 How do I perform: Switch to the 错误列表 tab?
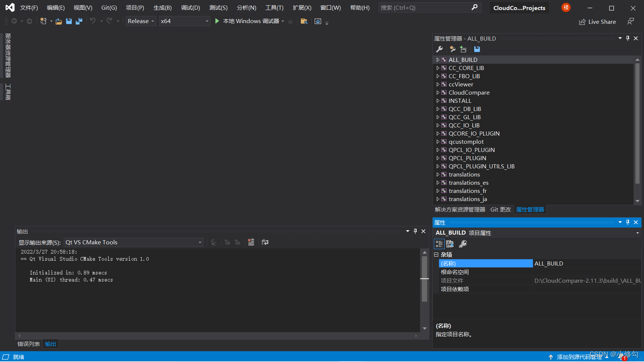point(29,344)
